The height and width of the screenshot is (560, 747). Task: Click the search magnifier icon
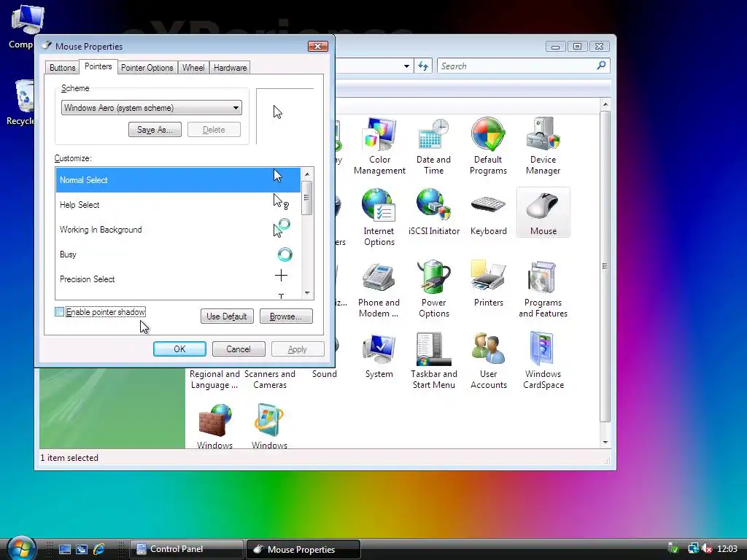pos(601,65)
